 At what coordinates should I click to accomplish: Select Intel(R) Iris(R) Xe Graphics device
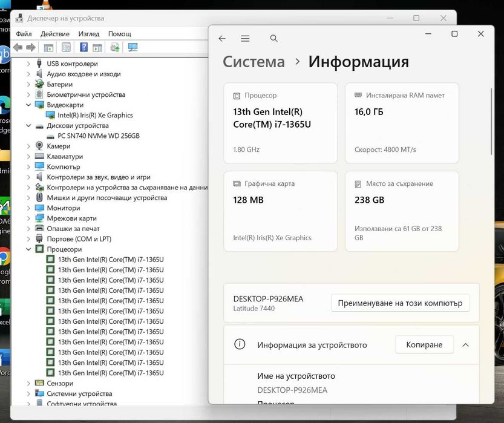[95, 115]
